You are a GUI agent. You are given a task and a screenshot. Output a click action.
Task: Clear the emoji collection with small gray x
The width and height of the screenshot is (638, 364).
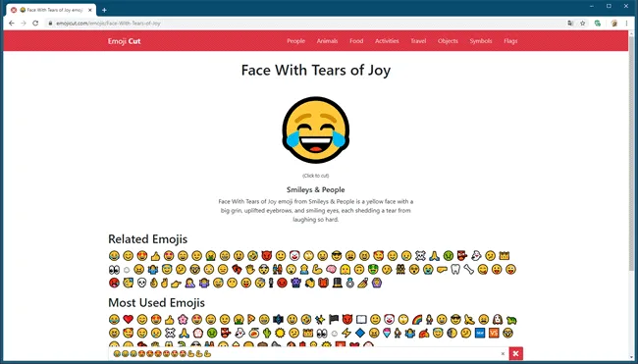click(503, 354)
